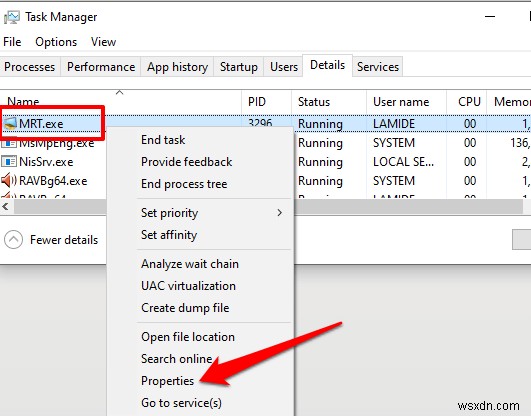
Task: Select Search online entry
Action: pos(200,358)
